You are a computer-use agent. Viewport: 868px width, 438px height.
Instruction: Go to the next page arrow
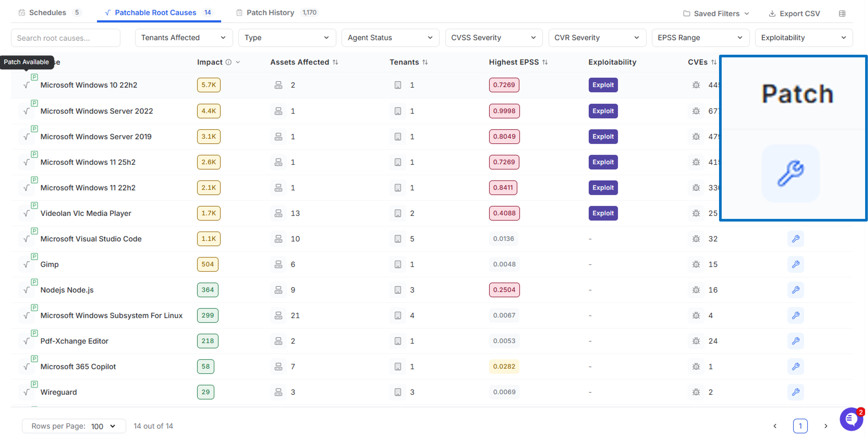click(826, 426)
